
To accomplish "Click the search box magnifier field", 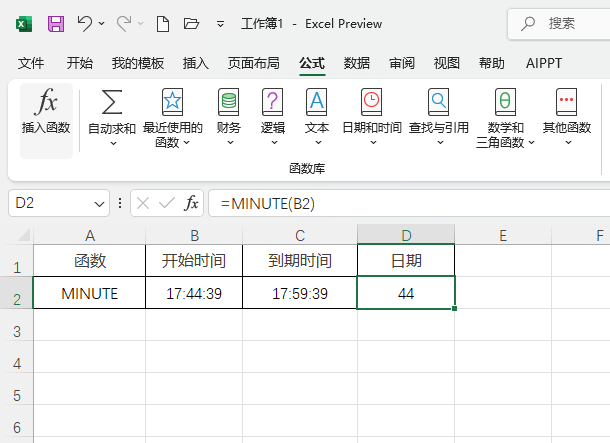I will (x=559, y=24).
